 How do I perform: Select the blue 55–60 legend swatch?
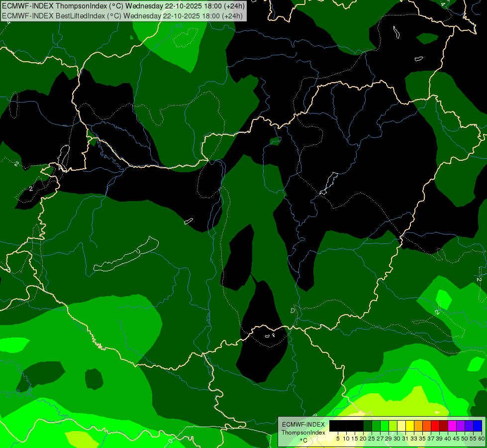478,426
